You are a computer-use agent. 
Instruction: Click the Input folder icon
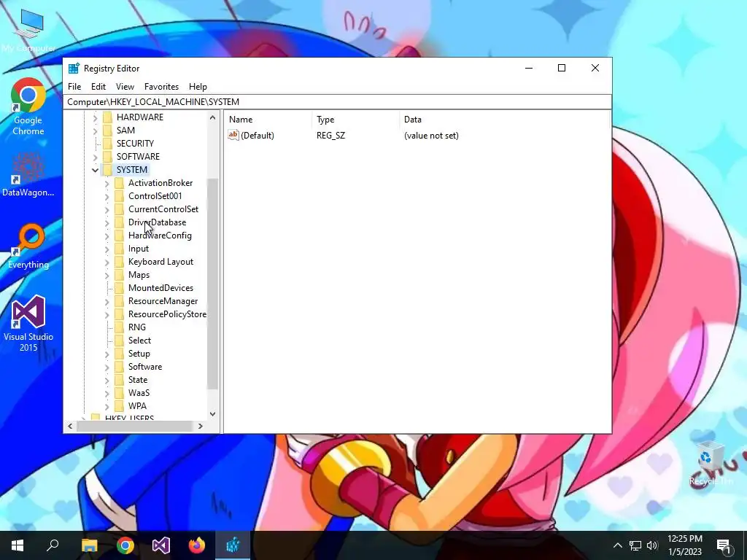pos(119,249)
